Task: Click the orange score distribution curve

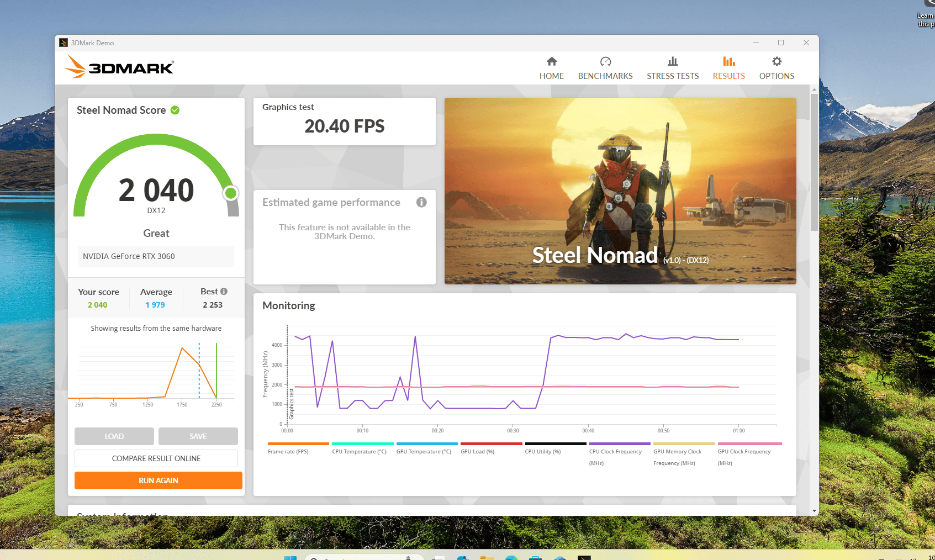Action: pyautogui.click(x=182, y=348)
